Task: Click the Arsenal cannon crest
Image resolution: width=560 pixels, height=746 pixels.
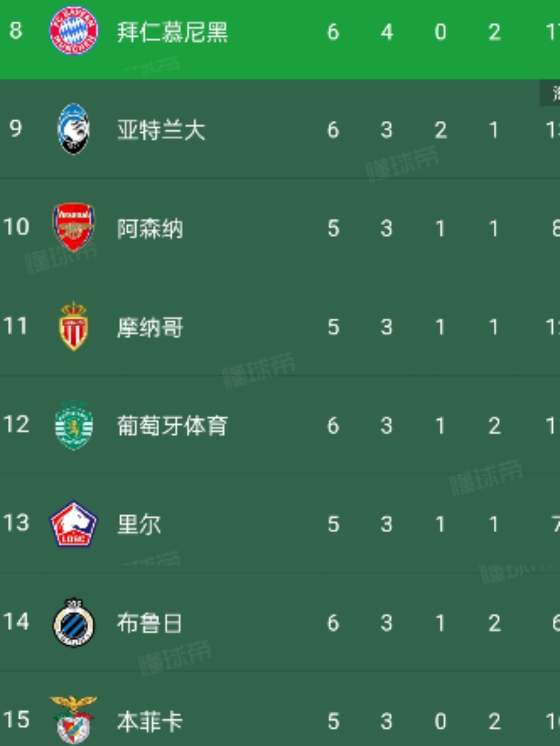Action: click(x=74, y=227)
